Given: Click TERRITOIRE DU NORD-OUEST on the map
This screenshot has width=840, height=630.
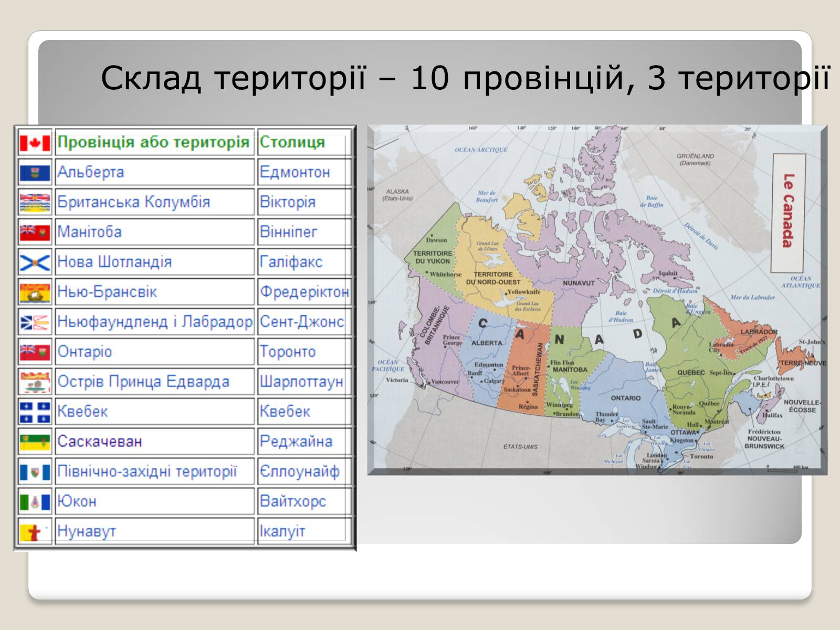Looking at the screenshot, I should coord(493,278).
